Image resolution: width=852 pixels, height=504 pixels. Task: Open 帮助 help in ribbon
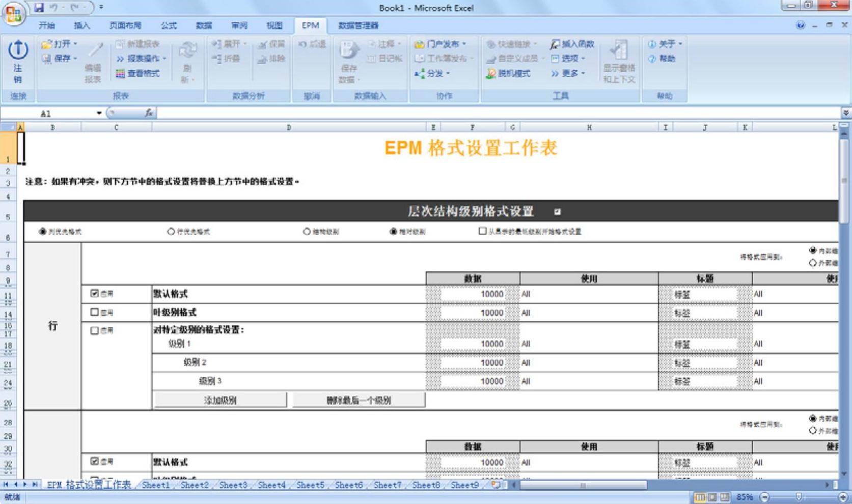(662, 59)
